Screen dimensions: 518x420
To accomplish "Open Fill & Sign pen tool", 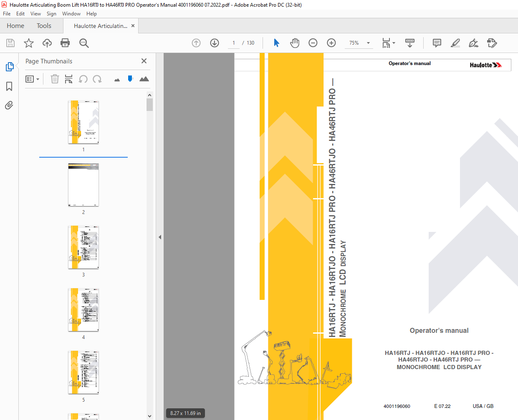I will 473,43.
